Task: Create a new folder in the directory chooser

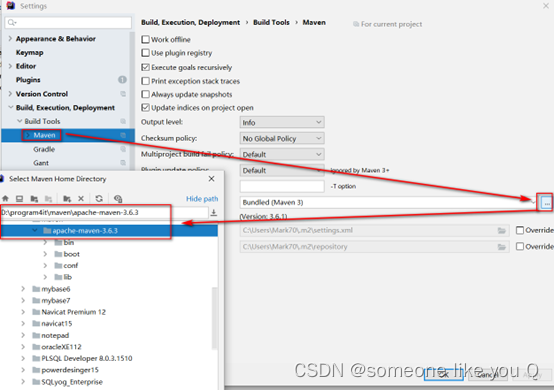Action: point(67,199)
